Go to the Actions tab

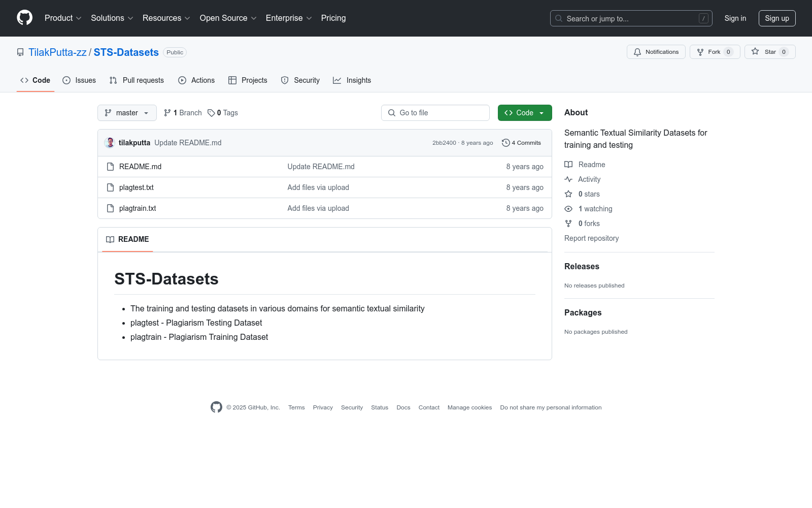pos(196,80)
